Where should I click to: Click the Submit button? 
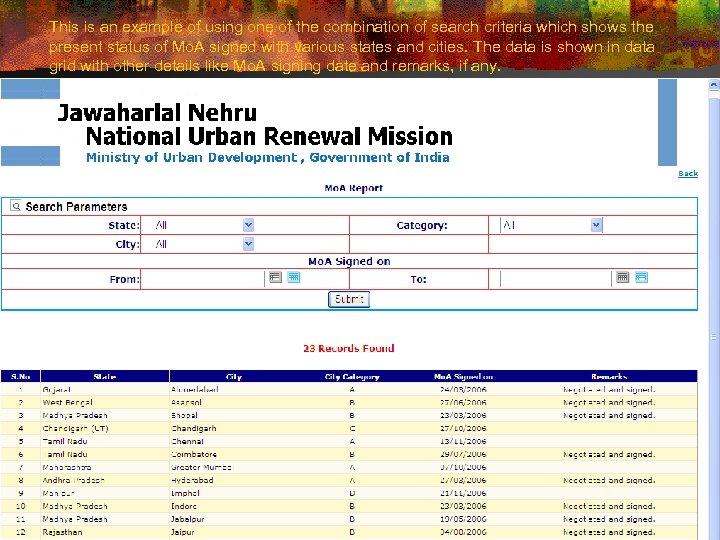[x=349, y=299]
